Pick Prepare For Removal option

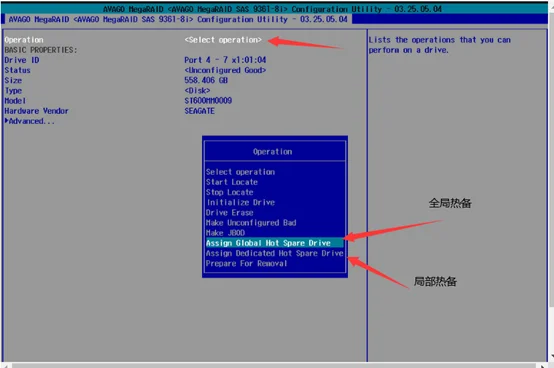pos(246,263)
